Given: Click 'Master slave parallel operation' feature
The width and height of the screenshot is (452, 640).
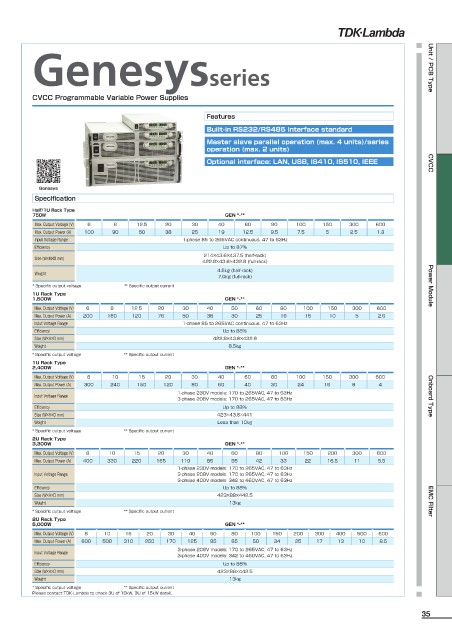Looking at the screenshot, I should tap(299, 145).
